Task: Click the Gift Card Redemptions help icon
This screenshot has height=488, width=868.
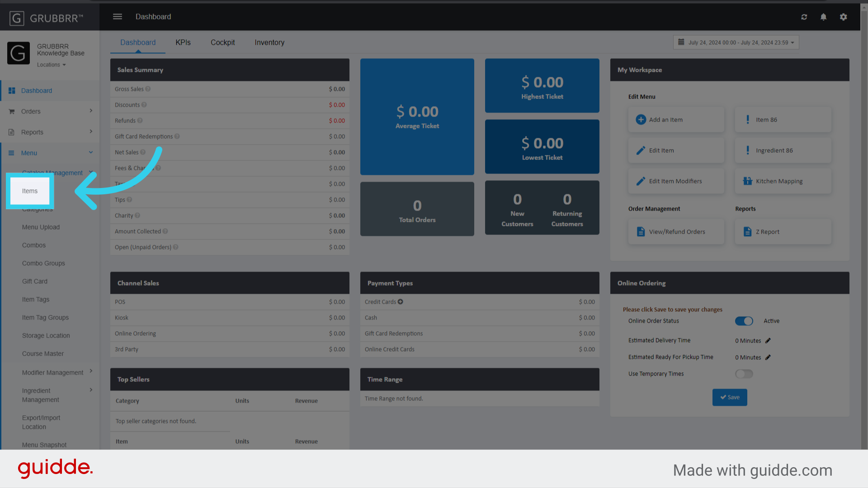Action: (177, 136)
